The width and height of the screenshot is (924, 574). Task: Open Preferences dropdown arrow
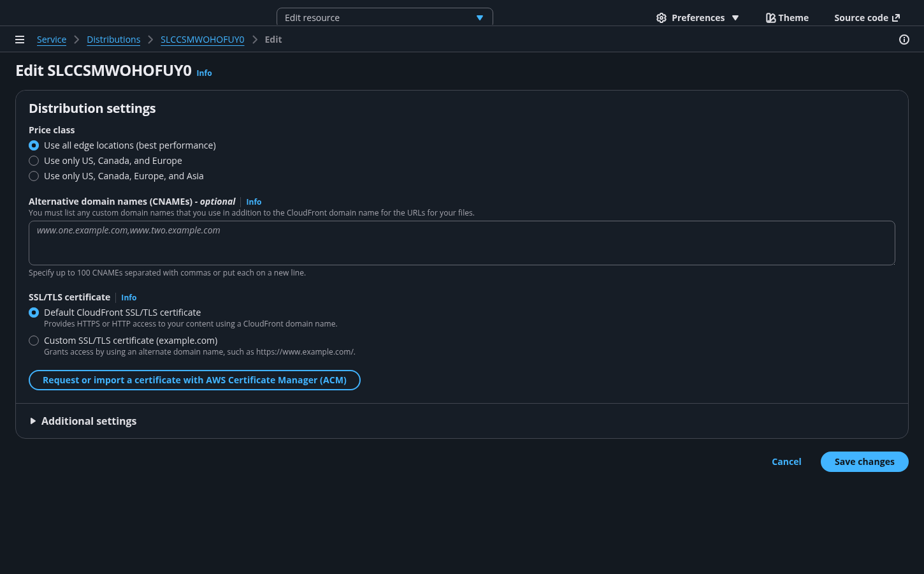click(x=735, y=18)
